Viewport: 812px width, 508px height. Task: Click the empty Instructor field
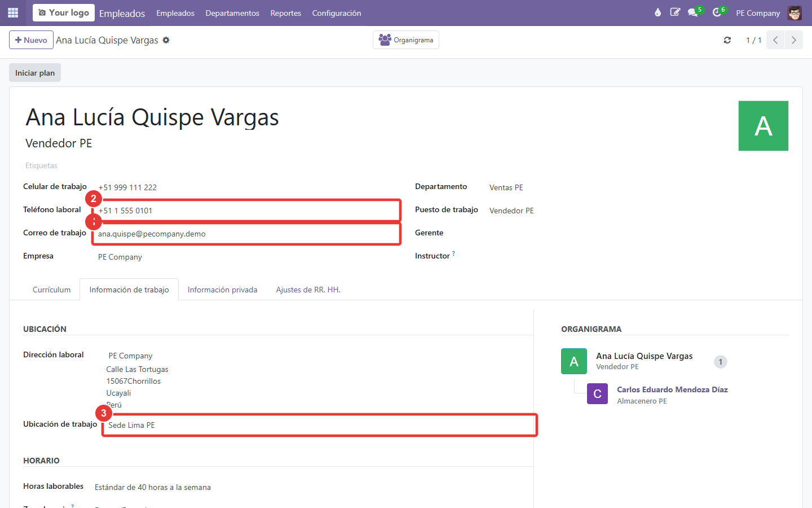pyautogui.click(x=637, y=256)
